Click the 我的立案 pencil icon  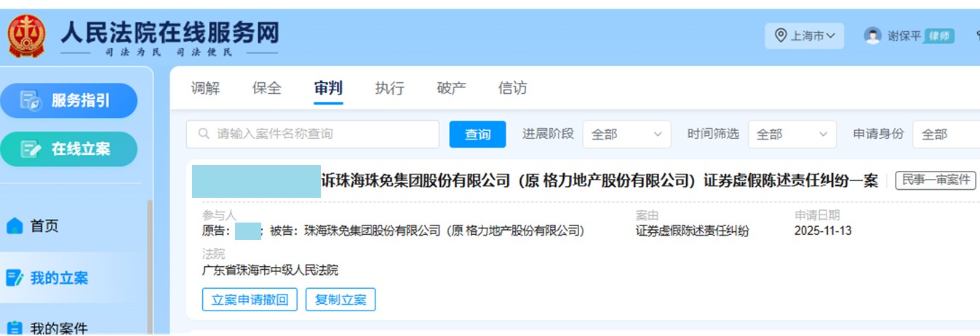pos(15,278)
